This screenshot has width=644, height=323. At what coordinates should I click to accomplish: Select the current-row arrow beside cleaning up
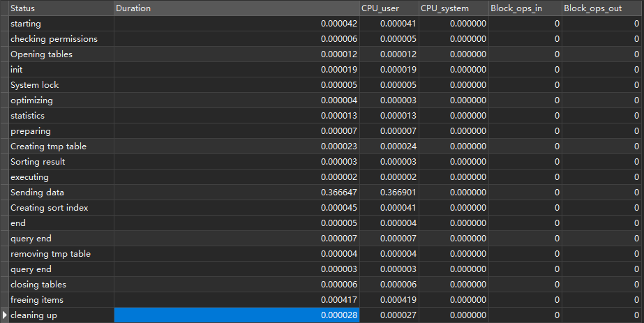point(4,315)
